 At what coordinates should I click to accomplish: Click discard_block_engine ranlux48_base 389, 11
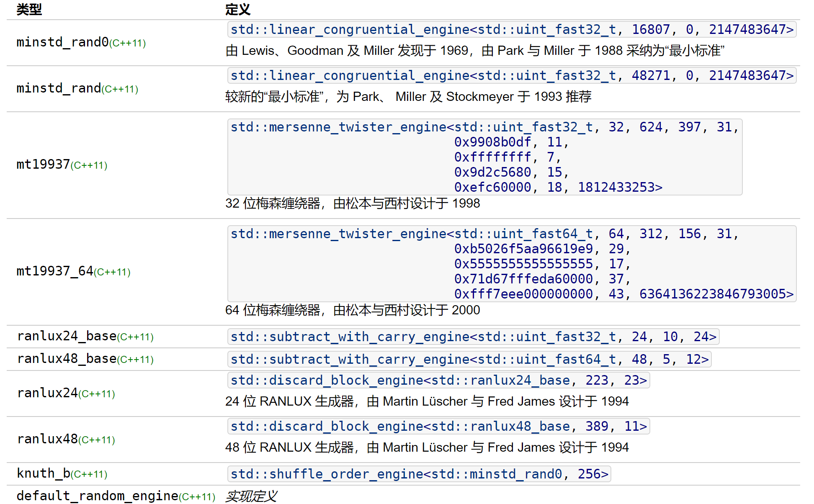(x=438, y=426)
